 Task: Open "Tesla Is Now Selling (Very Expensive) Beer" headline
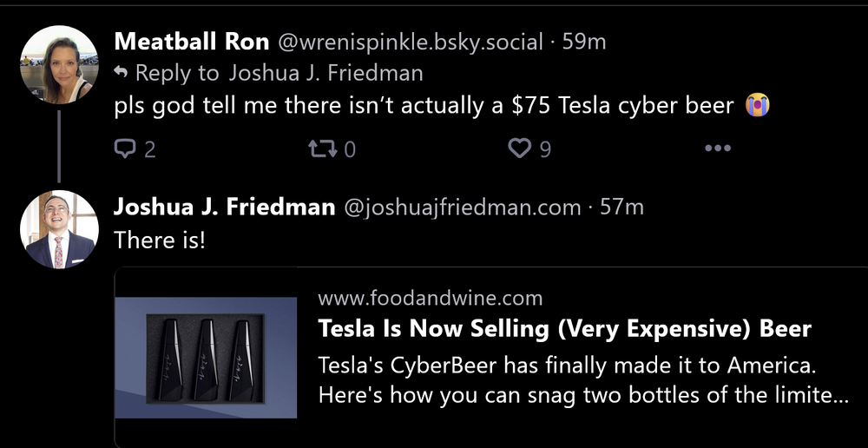pos(564,329)
